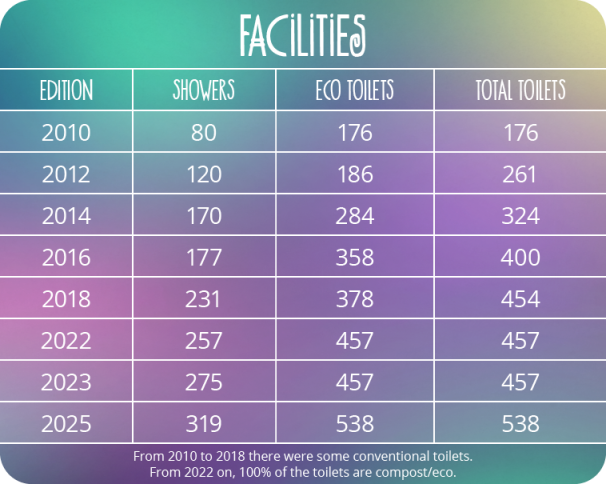This screenshot has height=484, width=606.
Task: Click the 2012 edition row label
Action: coord(66,174)
